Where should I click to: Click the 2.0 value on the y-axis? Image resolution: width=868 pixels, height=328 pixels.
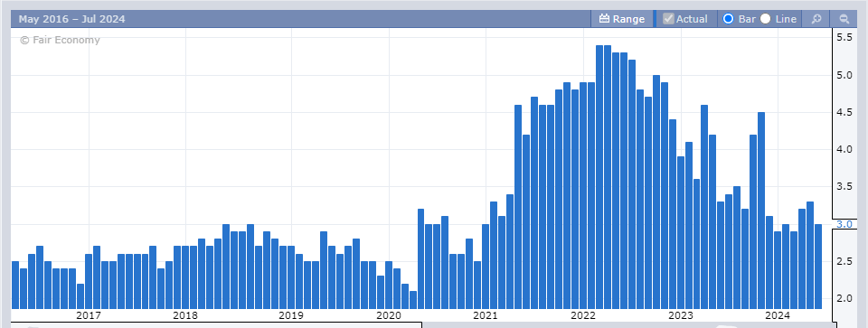tap(844, 299)
